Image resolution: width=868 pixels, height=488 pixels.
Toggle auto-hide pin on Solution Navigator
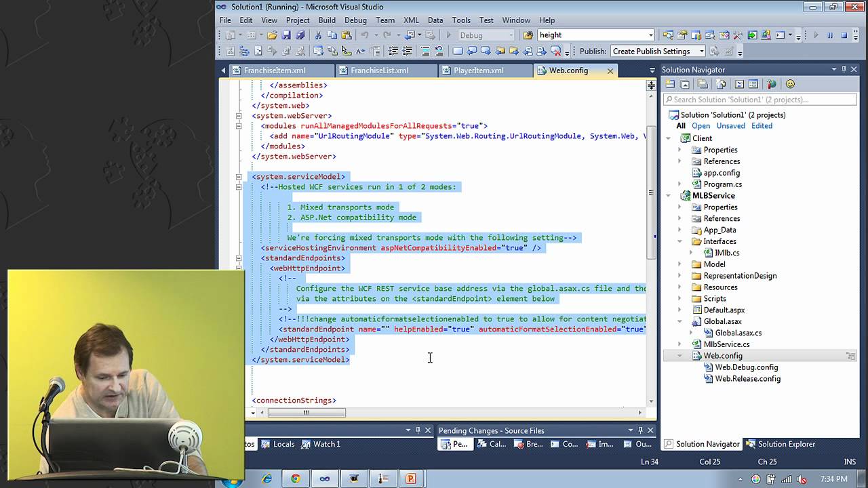(x=844, y=69)
